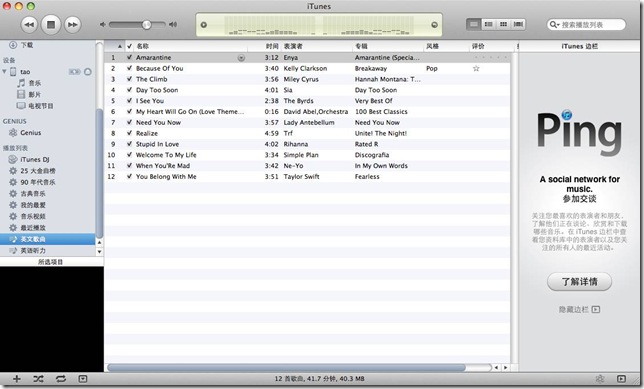The image size is (644, 389).
Task: Uncheck the Welcome To My Life checkbox
Action: point(129,155)
